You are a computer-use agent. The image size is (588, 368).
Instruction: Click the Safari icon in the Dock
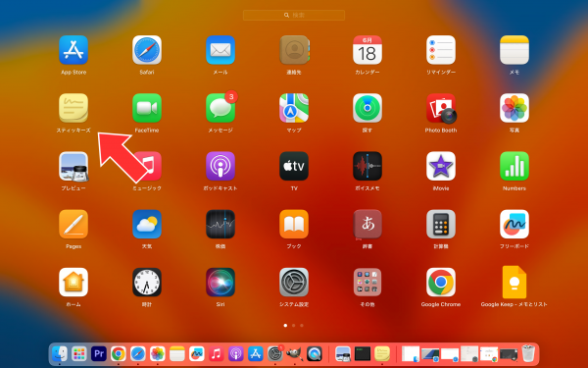[137, 353]
